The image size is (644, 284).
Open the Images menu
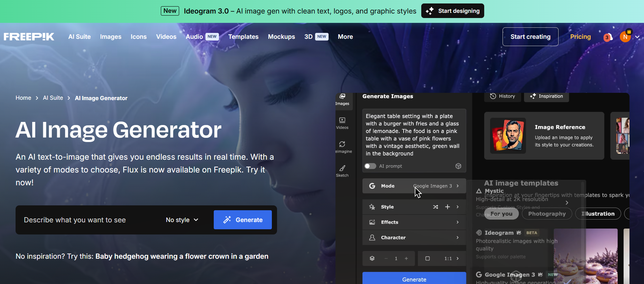point(111,37)
